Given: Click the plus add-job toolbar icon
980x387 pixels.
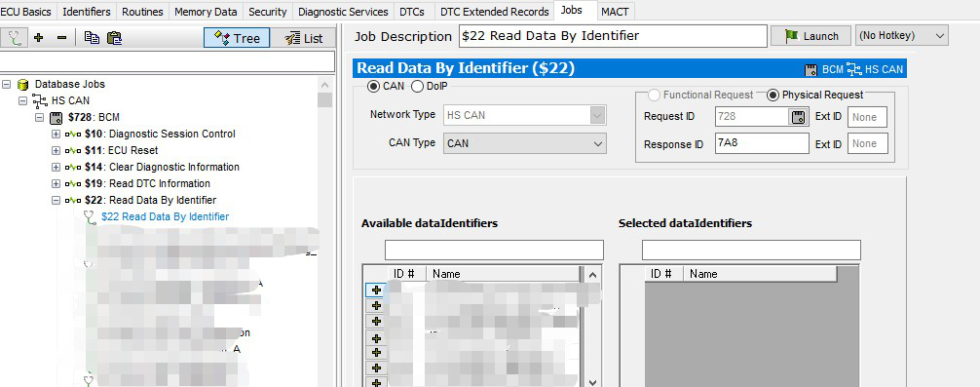Looking at the screenshot, I should (x=39, y=38).
